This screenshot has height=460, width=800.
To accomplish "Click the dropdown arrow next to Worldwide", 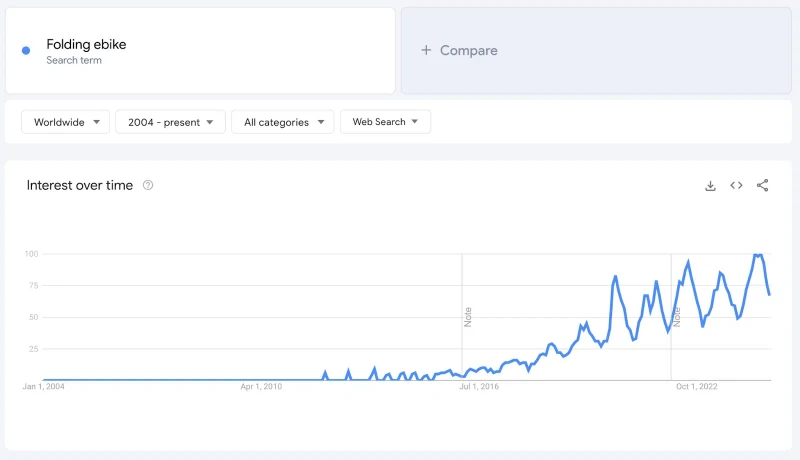I will click(x=96, y=122).
